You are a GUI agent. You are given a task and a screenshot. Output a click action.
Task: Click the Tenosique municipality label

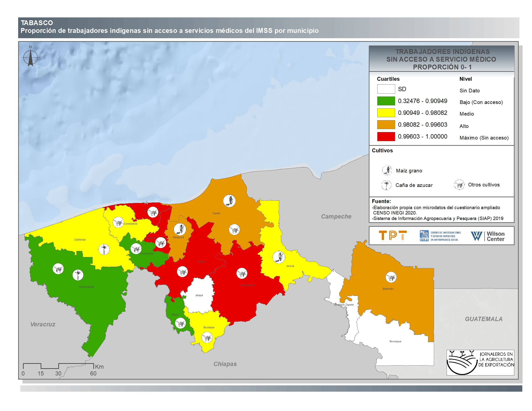(x=395, y=341)
